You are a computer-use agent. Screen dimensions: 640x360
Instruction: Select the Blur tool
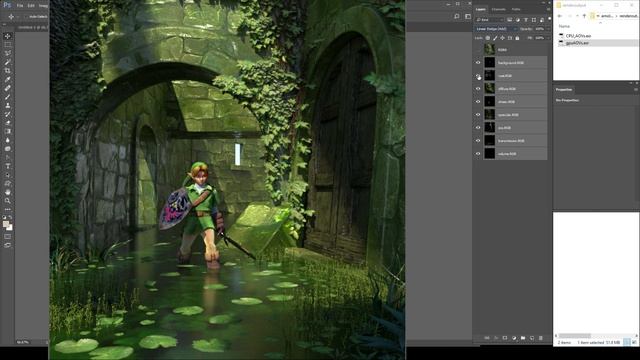[7, 140]
